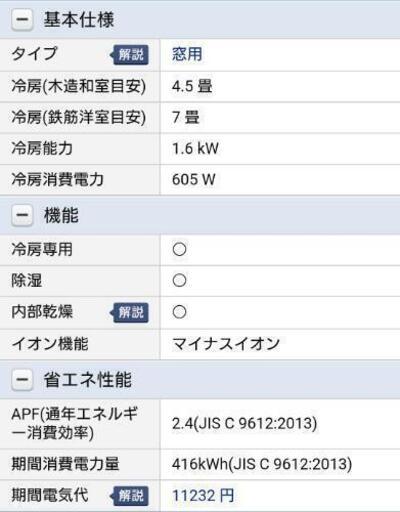Viewport: 400px width, 512px height.
Task: Click the 4.5 畳 cooling value
Action: [x=192, y=86]
